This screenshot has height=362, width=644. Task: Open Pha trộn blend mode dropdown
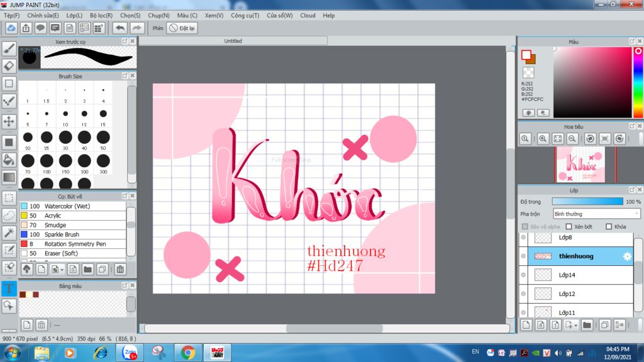click(x=596, y=214)
